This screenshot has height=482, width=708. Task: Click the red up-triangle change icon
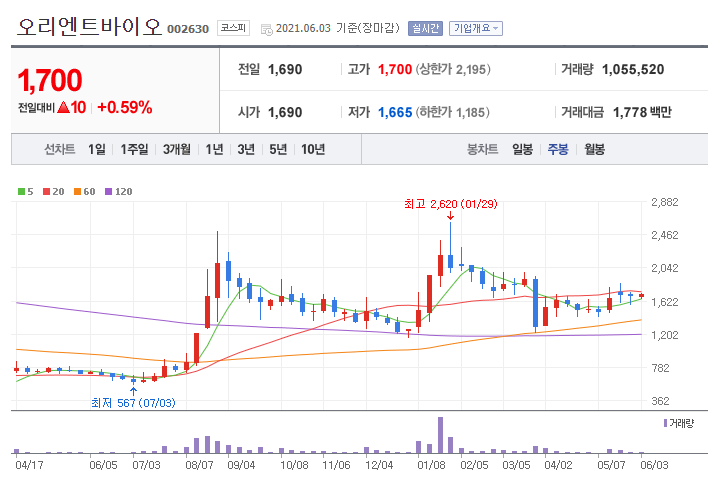point(64,107)
